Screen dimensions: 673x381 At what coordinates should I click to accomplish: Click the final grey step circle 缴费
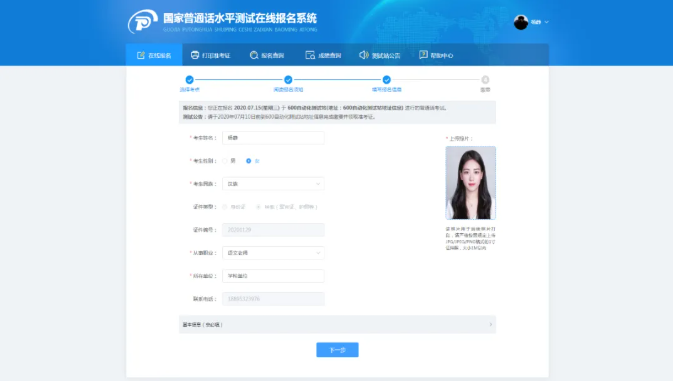[x=485, y=79]
